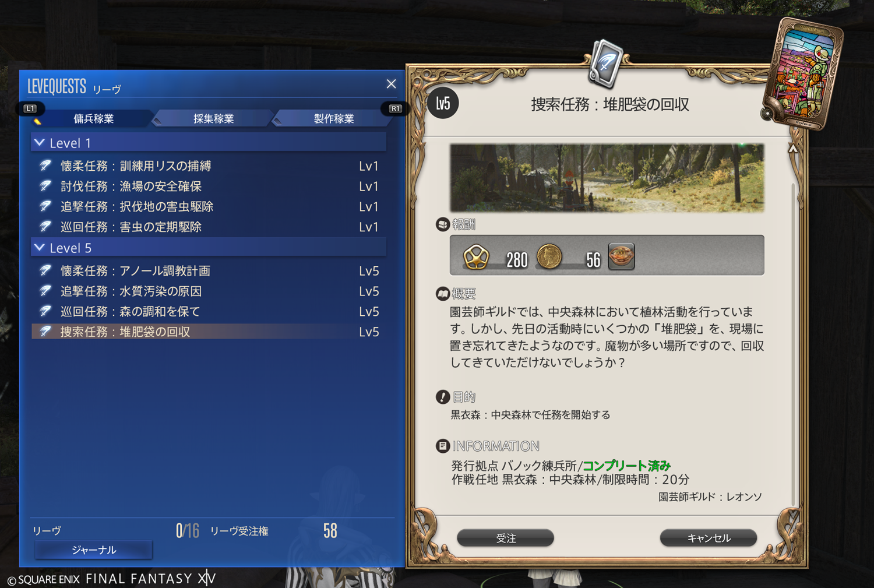The image size is (874, 588).
Task: Click the R1 tab switch indicator
Action: (x=395, y=108)
